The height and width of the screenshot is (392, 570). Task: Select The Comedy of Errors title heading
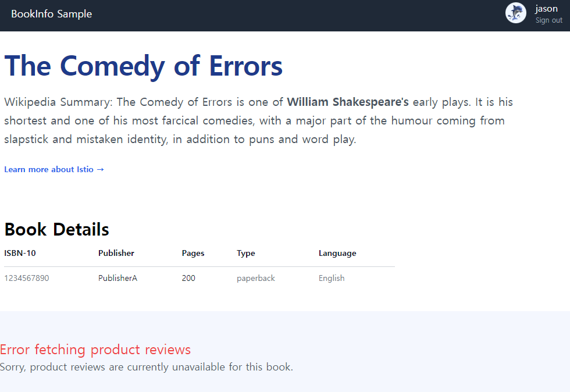143,66
